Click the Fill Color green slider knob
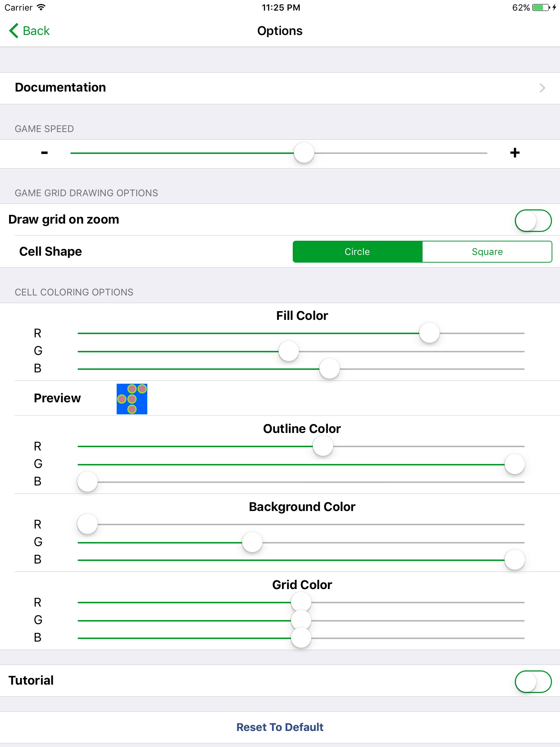This screenshot has width=560, height=747. click(x=289, y=351)
